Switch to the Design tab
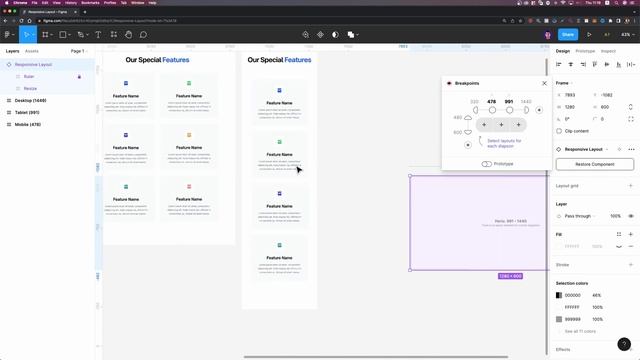The width and height of the screenshot is (640, 360). pyautogui.click(x=563, y=51)
